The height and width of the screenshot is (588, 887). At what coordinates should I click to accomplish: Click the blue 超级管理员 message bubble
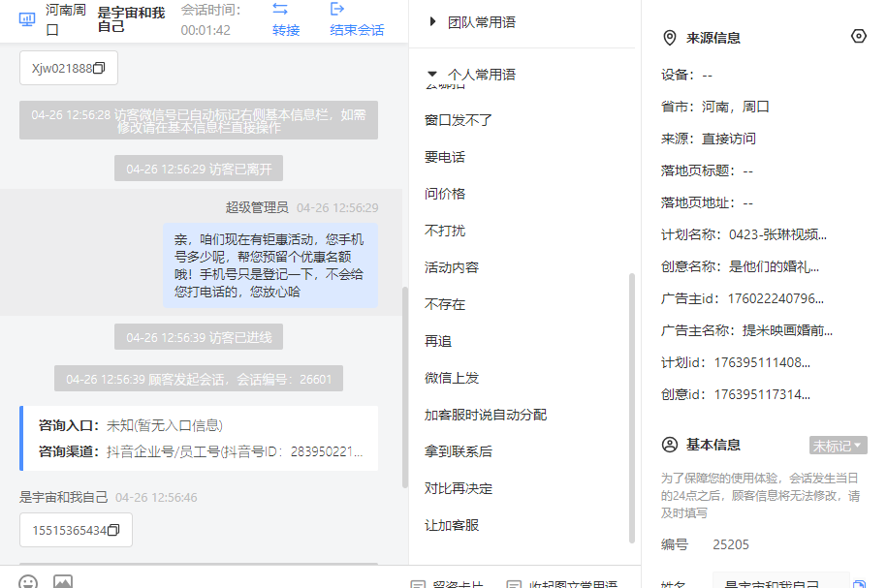point(270,265)
